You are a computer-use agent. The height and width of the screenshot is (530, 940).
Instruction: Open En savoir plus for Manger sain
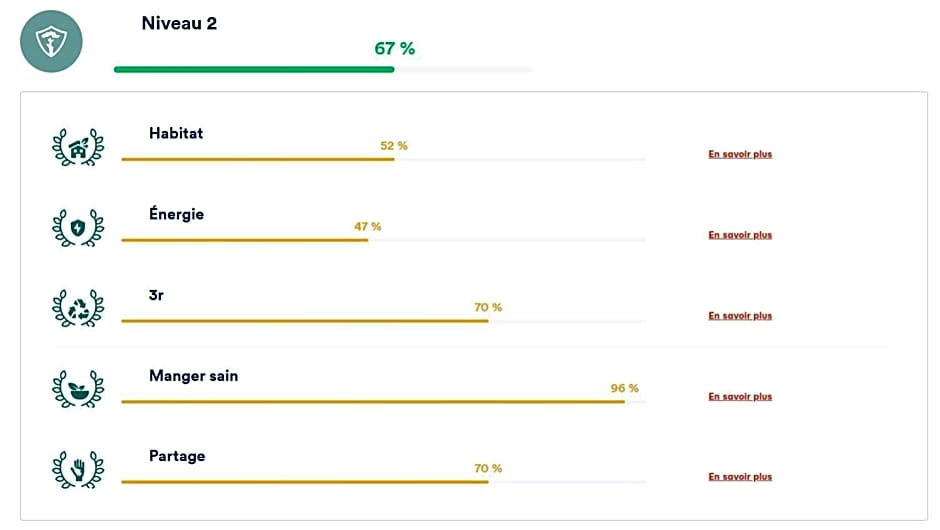pyautogui.click(x=740, y=397)
